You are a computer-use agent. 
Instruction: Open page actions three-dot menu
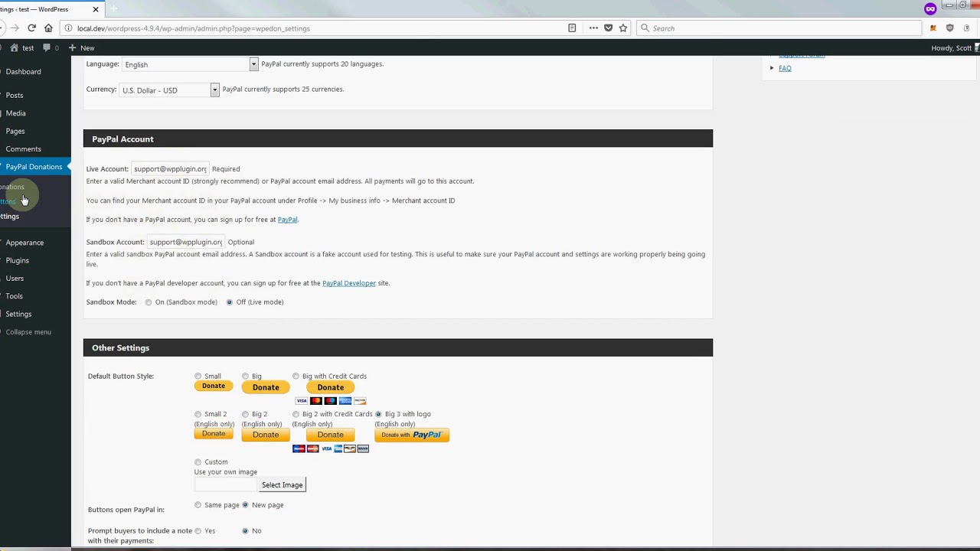593,28
